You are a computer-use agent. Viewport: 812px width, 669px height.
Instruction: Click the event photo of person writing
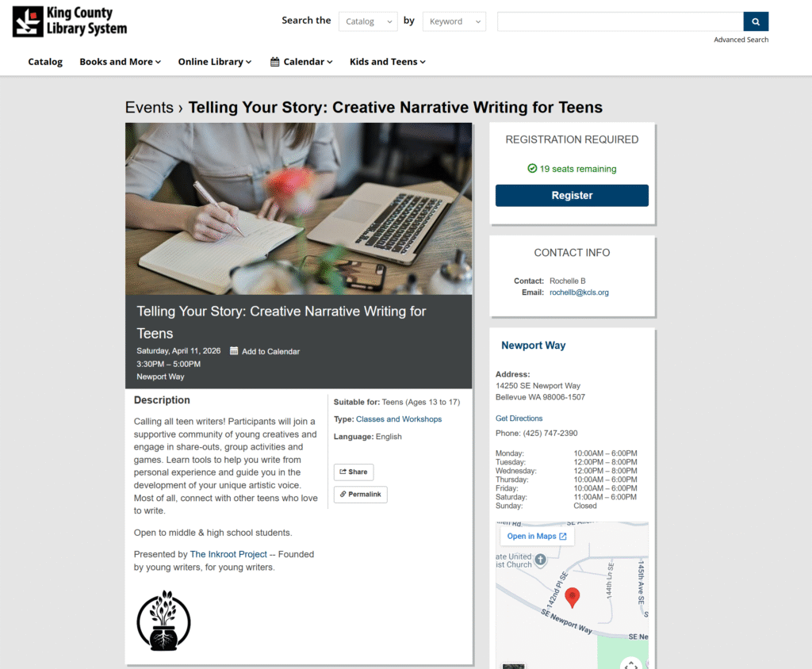pos(298,208)
